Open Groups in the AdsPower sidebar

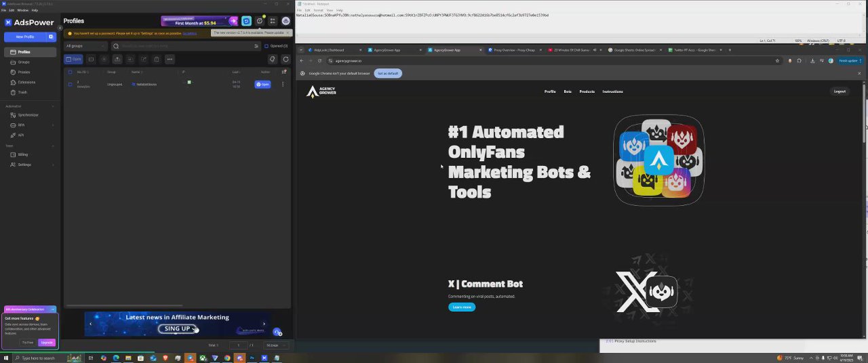30,62
